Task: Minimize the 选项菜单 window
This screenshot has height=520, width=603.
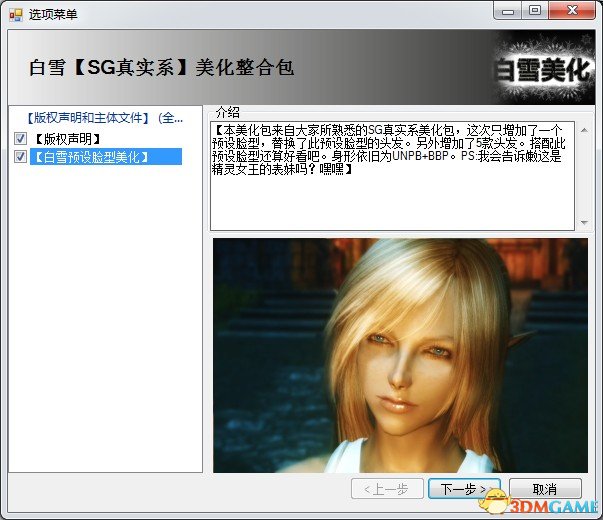Action: [508, 11]
